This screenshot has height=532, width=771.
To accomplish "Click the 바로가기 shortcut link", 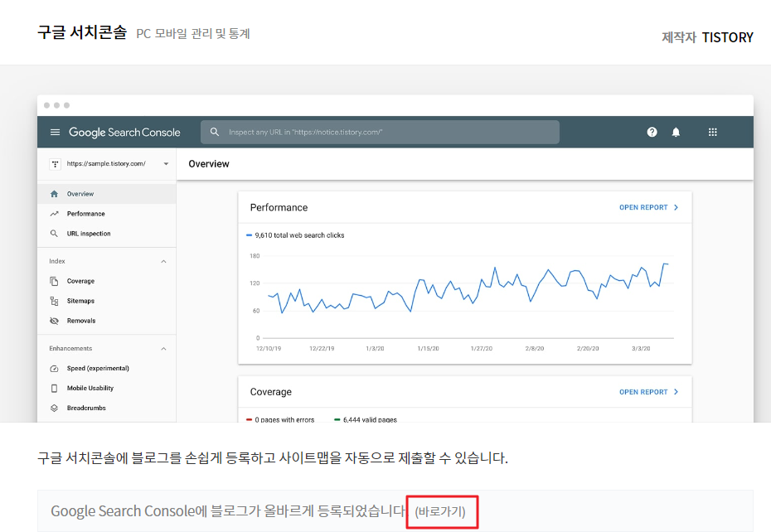I will coord(440,511).
